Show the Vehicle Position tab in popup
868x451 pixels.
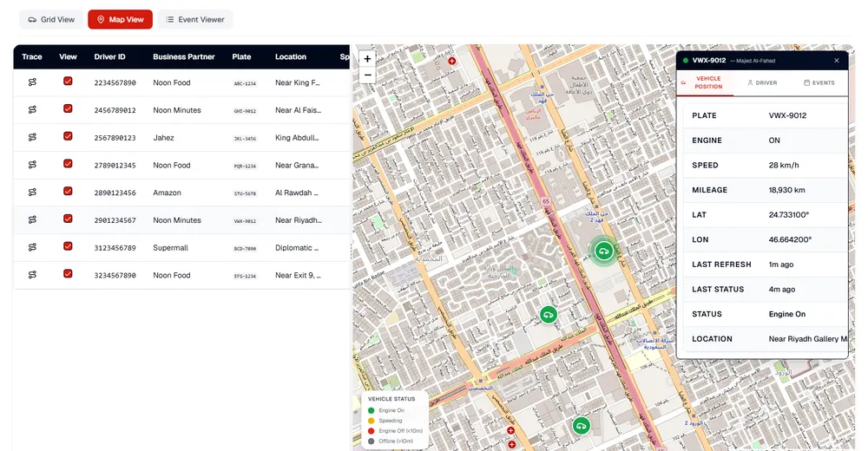click(705, 82)
